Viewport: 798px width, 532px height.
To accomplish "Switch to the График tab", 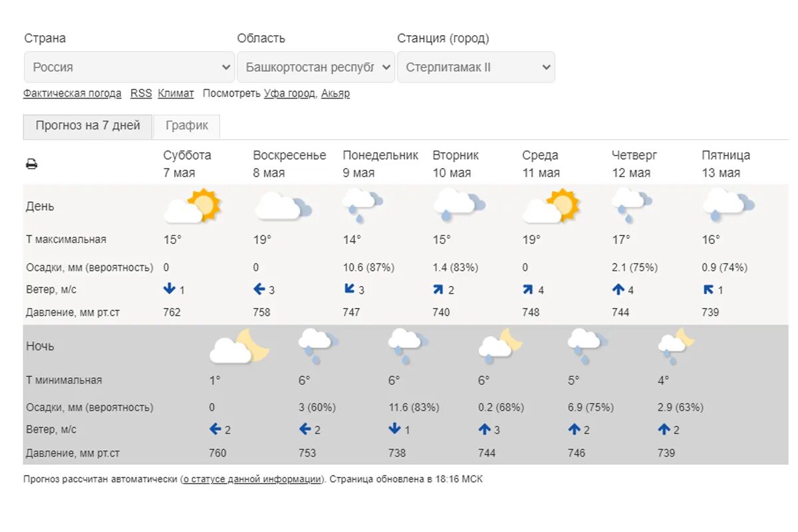I will [187, 126].
